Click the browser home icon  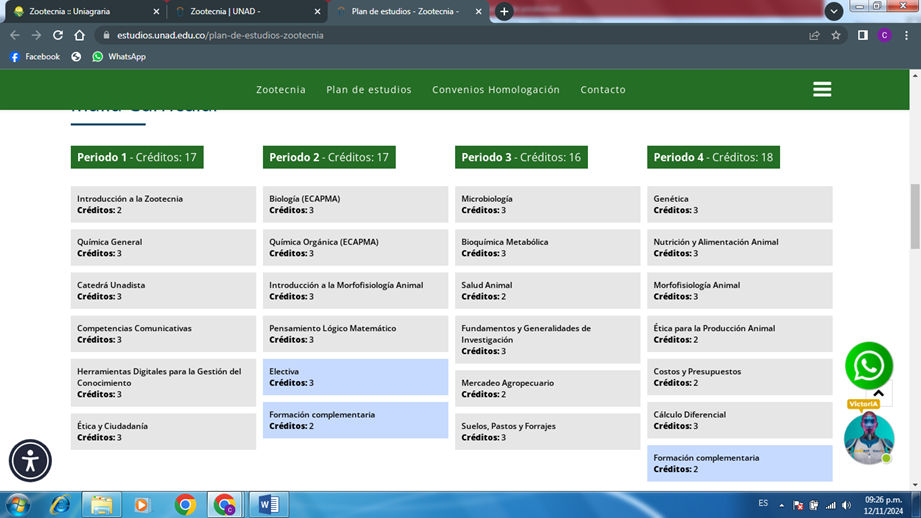[80, 35]
